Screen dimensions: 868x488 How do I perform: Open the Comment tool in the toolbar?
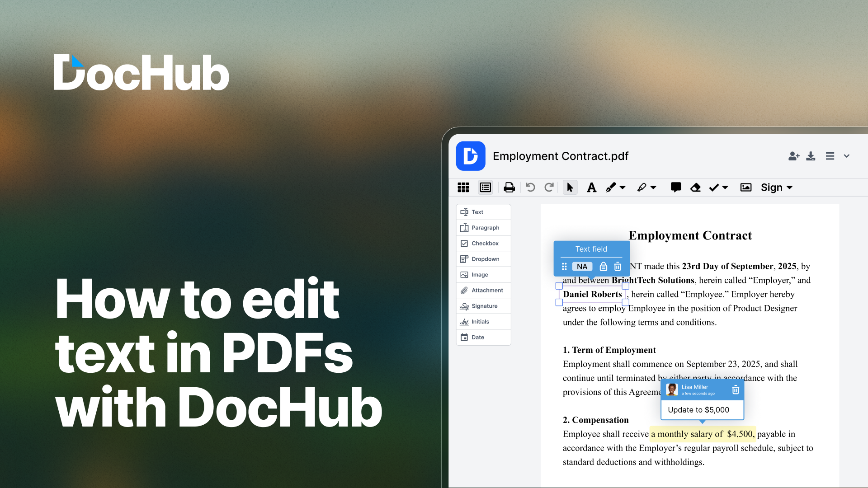[x=675, y=187]
